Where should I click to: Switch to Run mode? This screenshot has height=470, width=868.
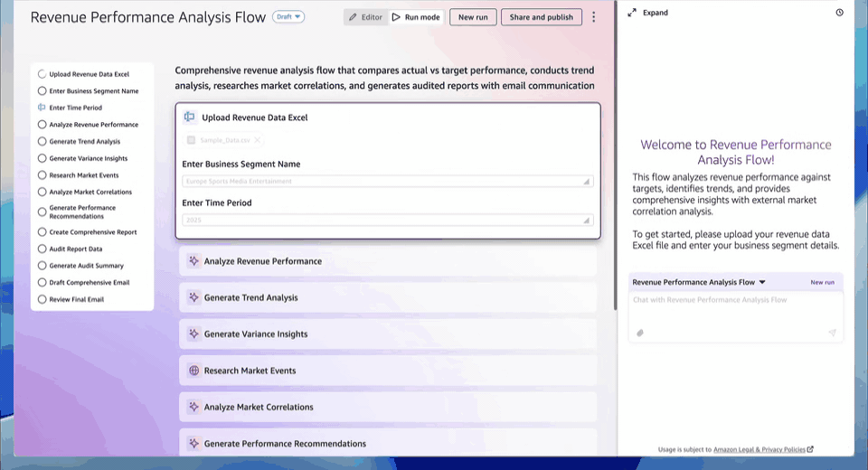click(416, 17)
